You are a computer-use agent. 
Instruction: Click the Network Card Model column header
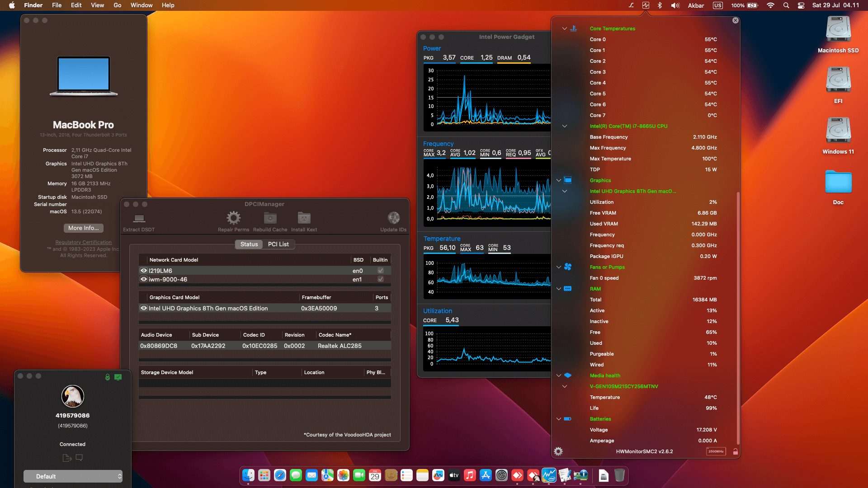pyautogui.click(x=249, y=260)
